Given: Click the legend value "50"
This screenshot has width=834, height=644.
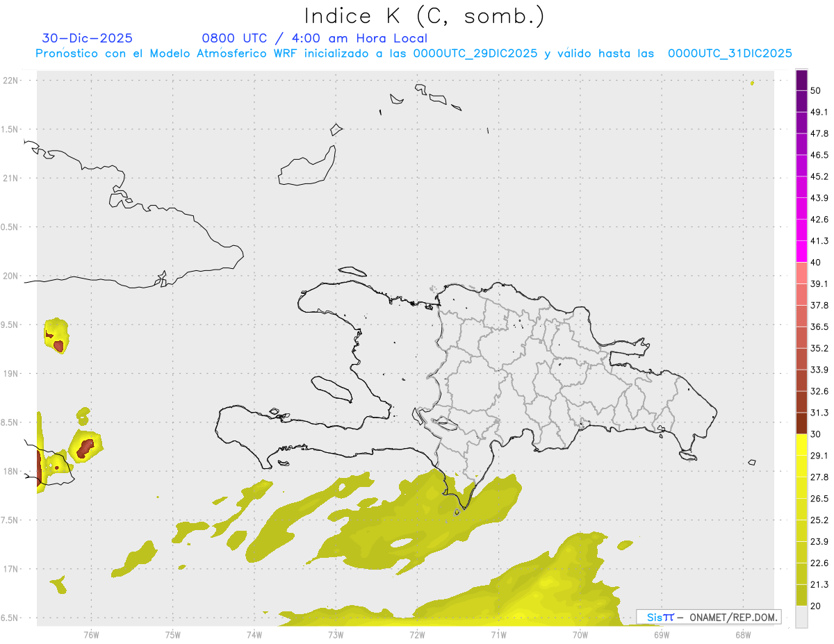Looking at the screenshot, I should (x=815, y=90).
